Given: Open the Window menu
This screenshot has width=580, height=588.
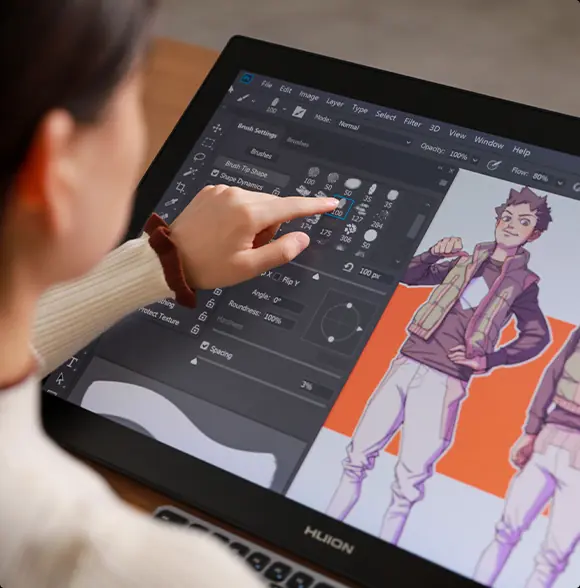Looking at the screenshot, I should pos(489,142).
